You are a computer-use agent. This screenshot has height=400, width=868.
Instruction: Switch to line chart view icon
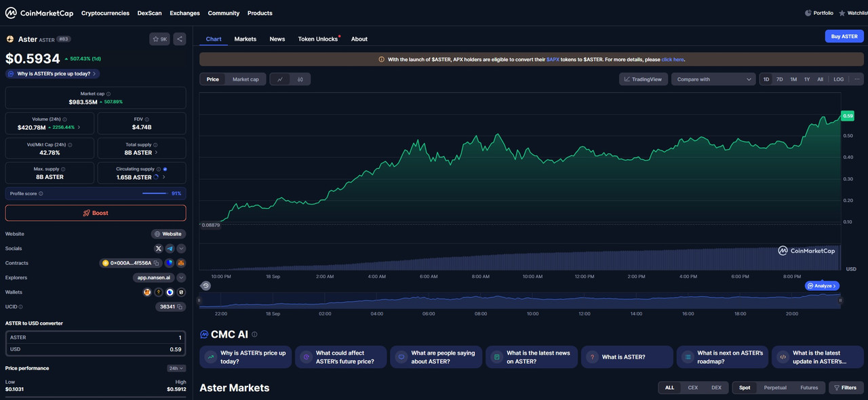coord(279,79)
